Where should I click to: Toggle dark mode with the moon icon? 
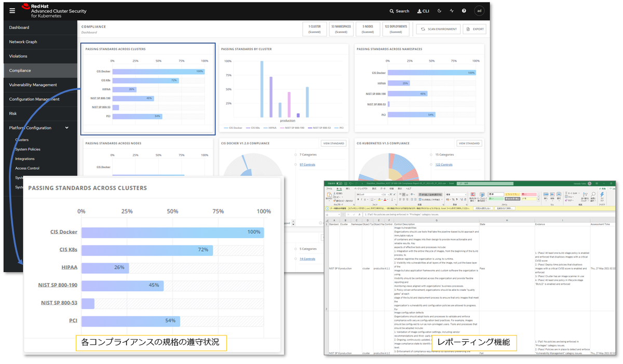pos(440,10)
